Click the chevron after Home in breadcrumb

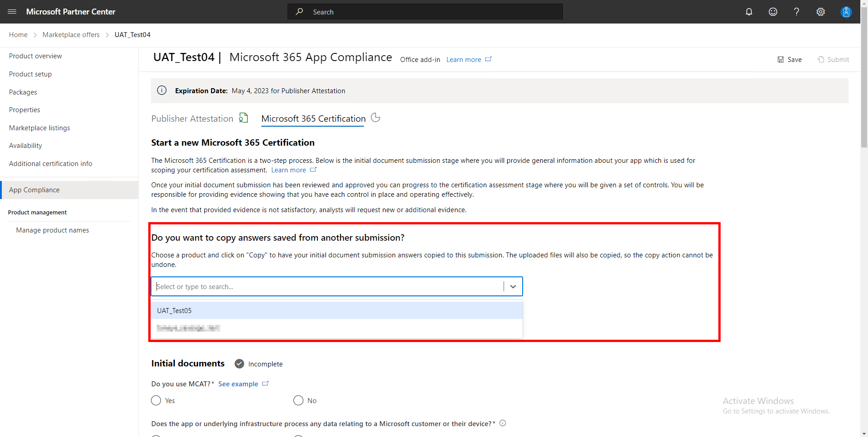(35, 35)
